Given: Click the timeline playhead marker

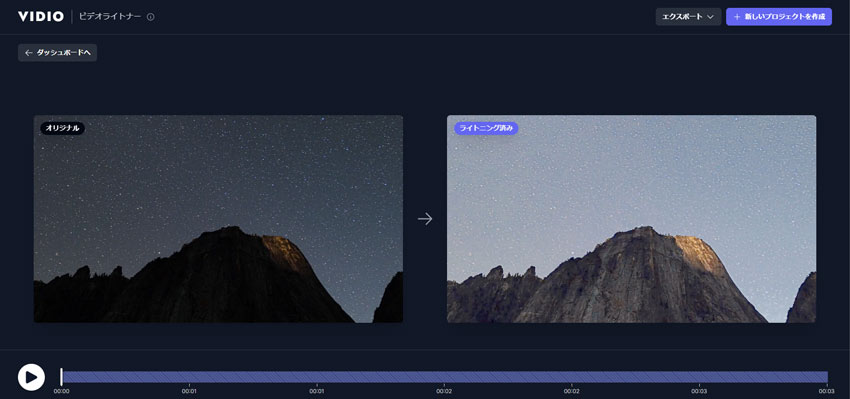Looking at the screenshot, I should click(61, 377).
